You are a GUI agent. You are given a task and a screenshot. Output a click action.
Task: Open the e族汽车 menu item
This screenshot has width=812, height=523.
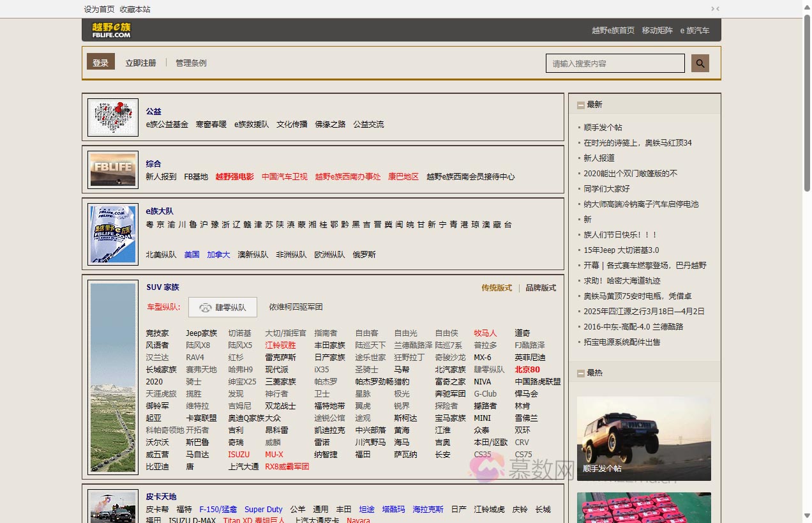click(x=695, y=30)
